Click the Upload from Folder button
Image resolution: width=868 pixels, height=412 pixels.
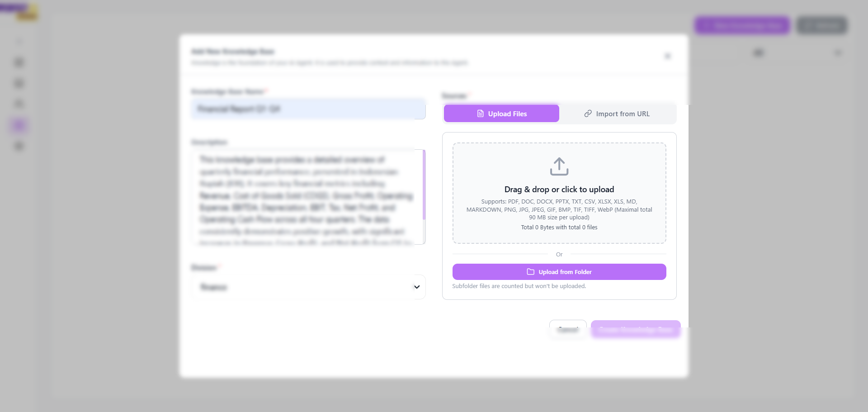(x=559, y=272)
